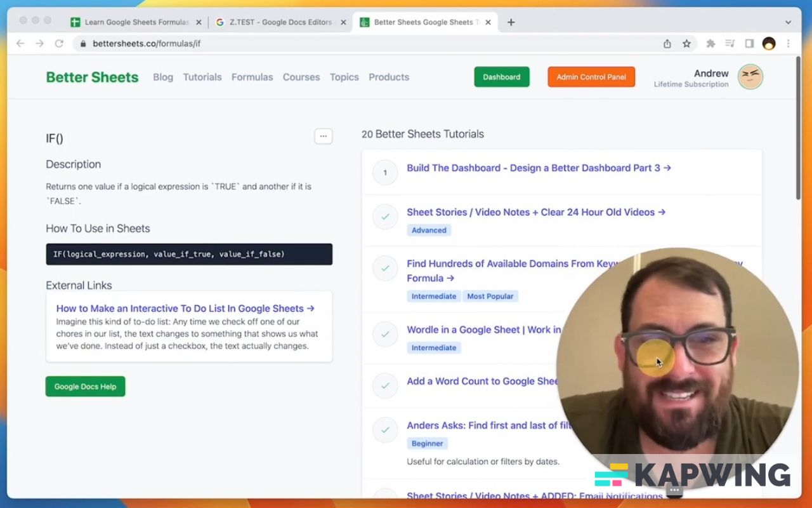This screenshot has height=508, width=812.
Task: Open the Formulas nav link
Action: [x=252, y=77]
